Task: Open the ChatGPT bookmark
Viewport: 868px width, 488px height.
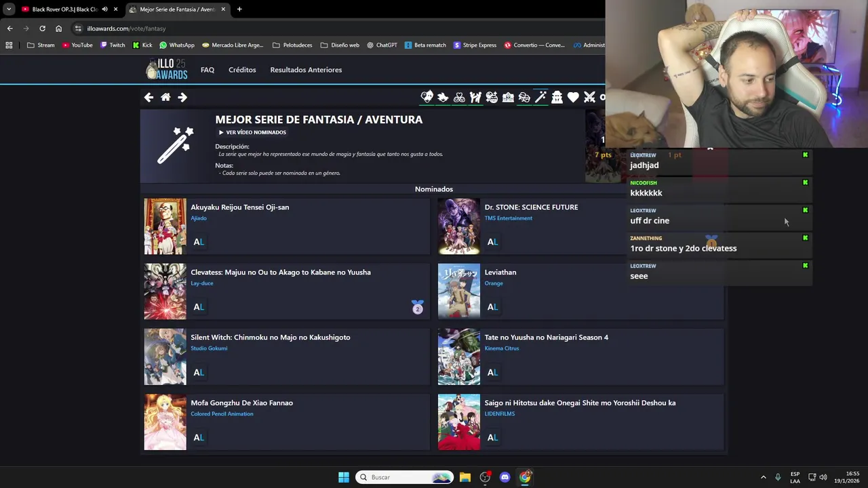Action: [x=382, y=45]
